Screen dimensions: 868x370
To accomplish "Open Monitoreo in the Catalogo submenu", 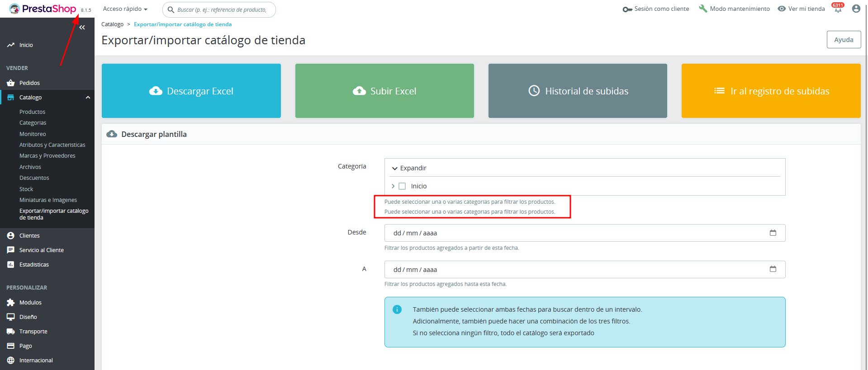I will click(x=33, y=134).
